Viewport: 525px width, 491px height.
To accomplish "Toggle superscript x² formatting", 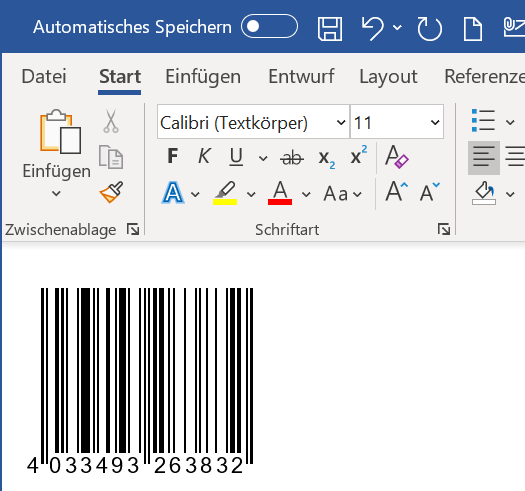I will [x=359, y=155].
